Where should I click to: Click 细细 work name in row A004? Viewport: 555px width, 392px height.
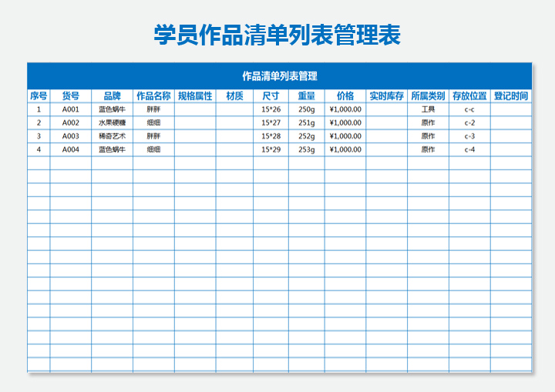coord(153,149)
